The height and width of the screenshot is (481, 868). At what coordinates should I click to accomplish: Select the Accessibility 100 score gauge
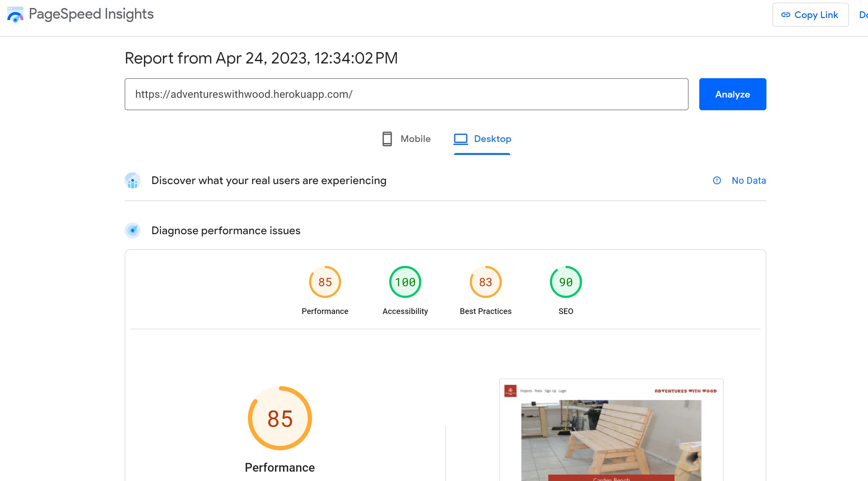pyautogui.click(x=405, y=282)
